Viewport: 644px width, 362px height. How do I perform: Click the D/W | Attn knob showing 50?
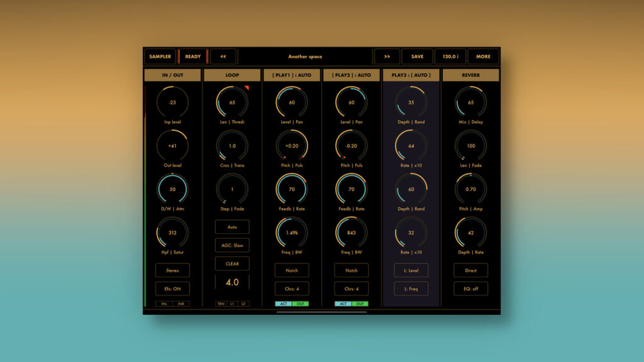172,189
